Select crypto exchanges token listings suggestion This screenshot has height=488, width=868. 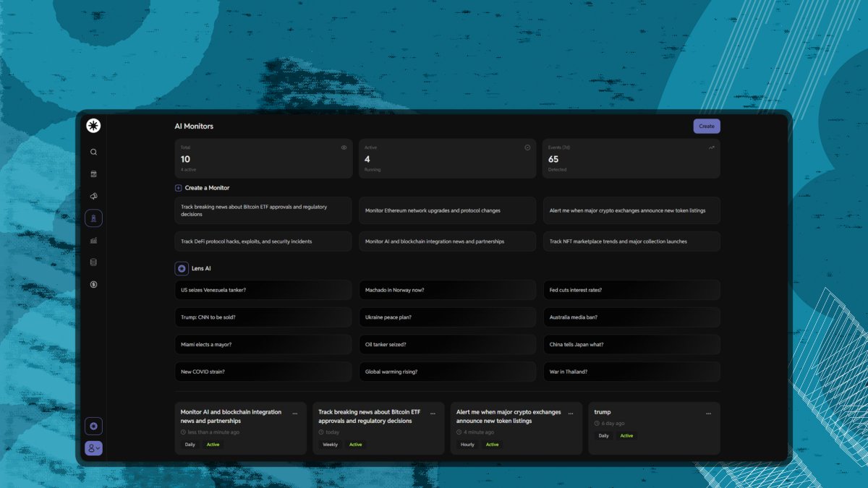(x=631, y=210)
